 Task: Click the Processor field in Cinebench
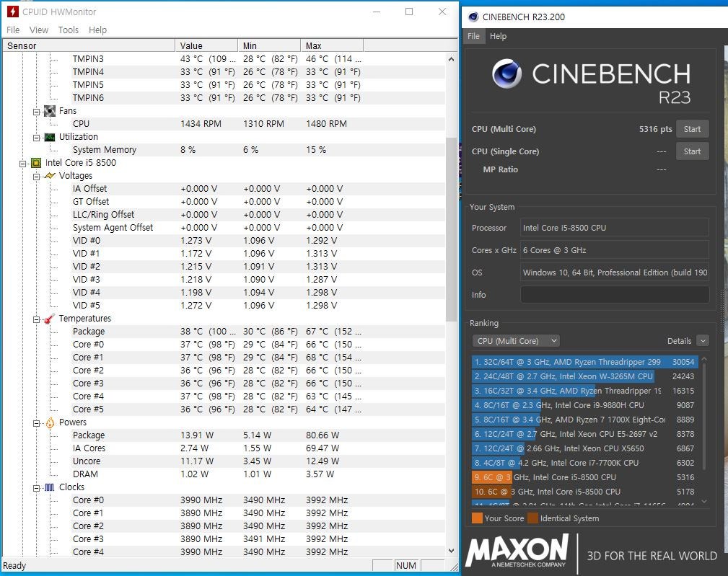(615, 228)
